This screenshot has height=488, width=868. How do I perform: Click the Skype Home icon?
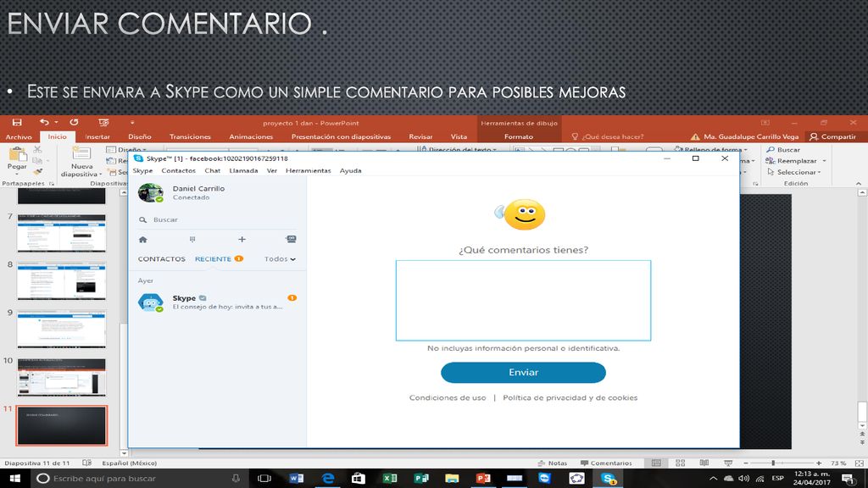[142, 240]
